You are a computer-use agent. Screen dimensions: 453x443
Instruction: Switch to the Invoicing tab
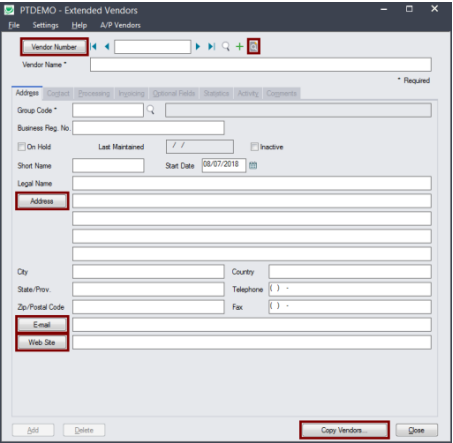132,93
